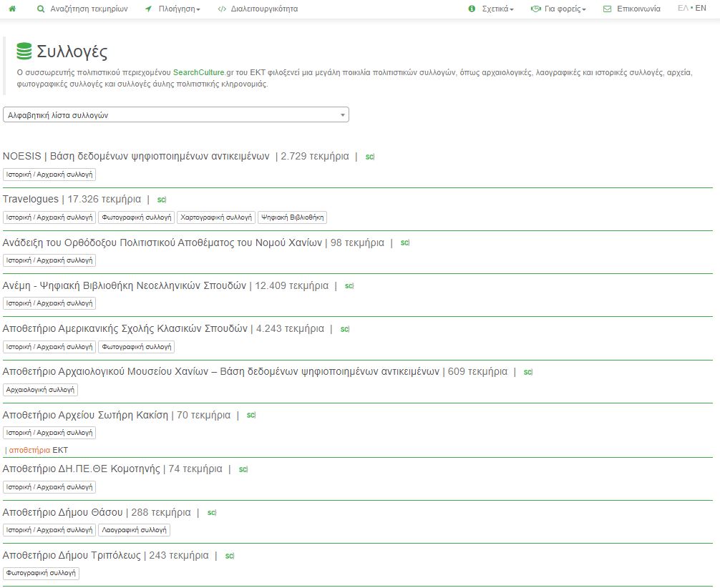
Task: Click sc icon for Αποθετήριο Δήμου Θάσου
Action: pos(211,513)
